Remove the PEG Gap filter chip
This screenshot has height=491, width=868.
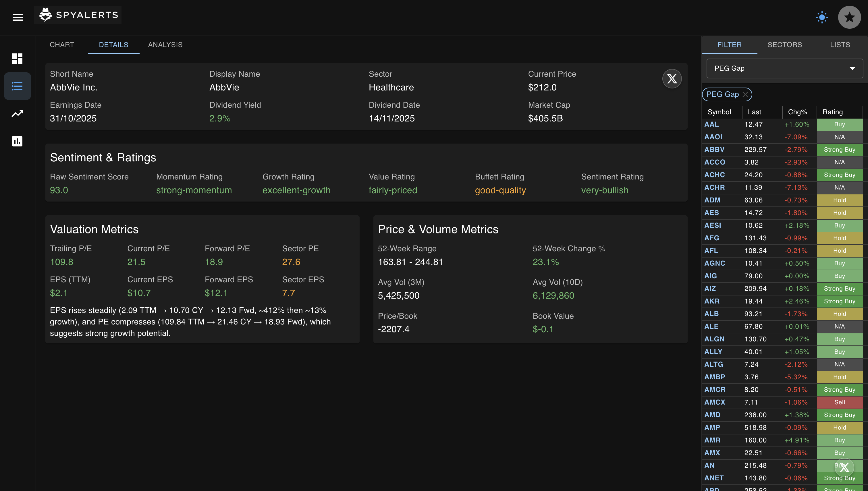[745, 94]
